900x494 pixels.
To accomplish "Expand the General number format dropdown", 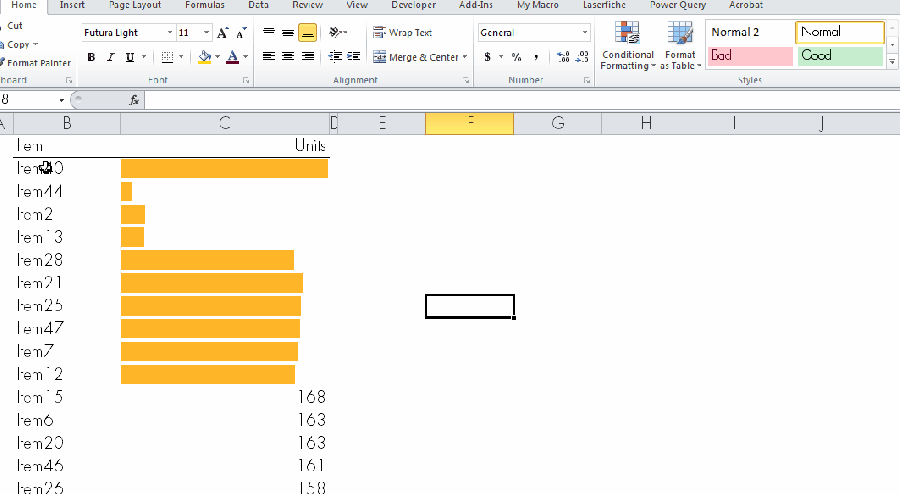I will [x=585, y=33].
